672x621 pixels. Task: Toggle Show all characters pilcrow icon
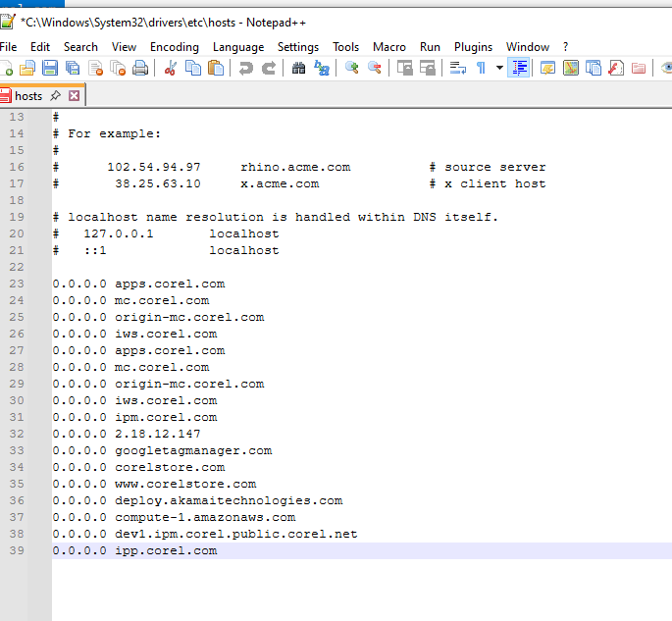tap(481, 68)
